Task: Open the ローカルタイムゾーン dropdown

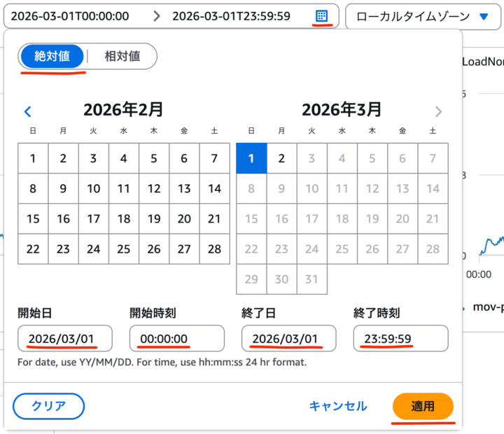Action: [423, 16]
